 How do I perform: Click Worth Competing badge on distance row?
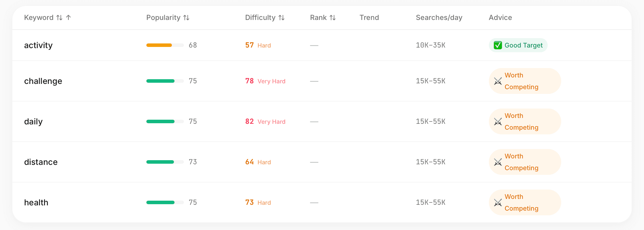click(x=525, y=162)
